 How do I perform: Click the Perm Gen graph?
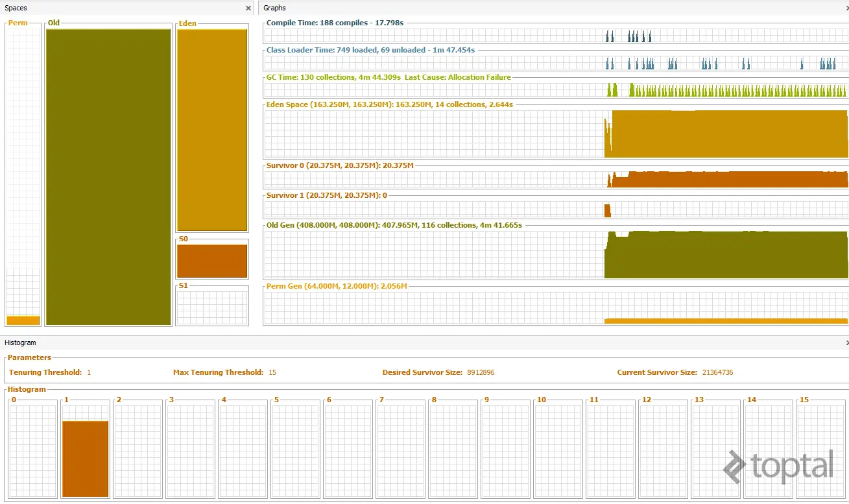click(x=556, y=308)
